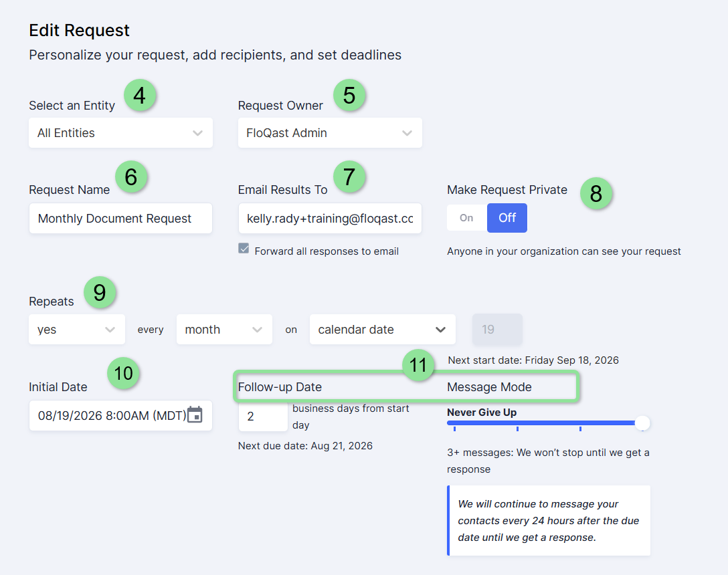Select the Off option for private request
This screenshot has width=728, height=575.
(507, 218)
